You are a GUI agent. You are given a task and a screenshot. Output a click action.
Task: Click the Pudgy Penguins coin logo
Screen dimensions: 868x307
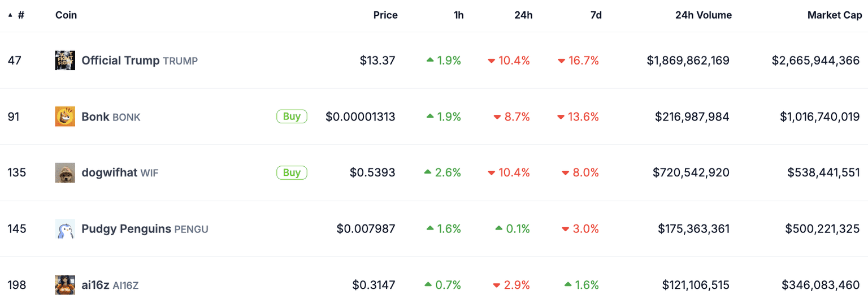pos(65,229)
